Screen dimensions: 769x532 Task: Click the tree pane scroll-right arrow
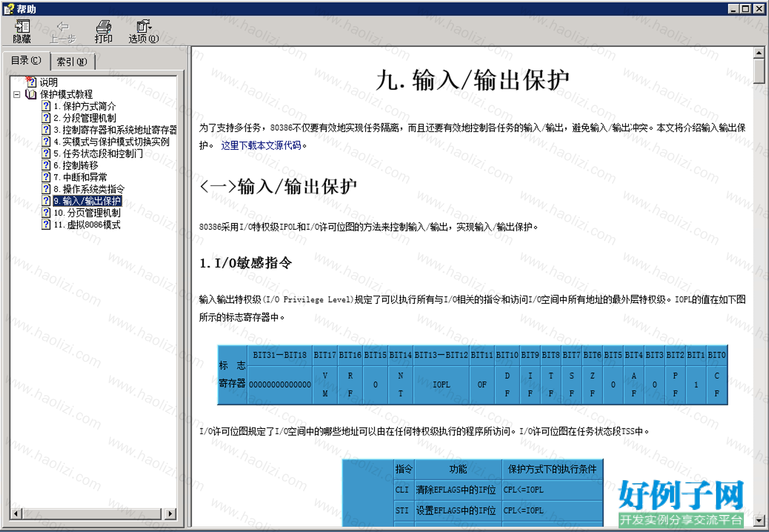pos(170,514)
